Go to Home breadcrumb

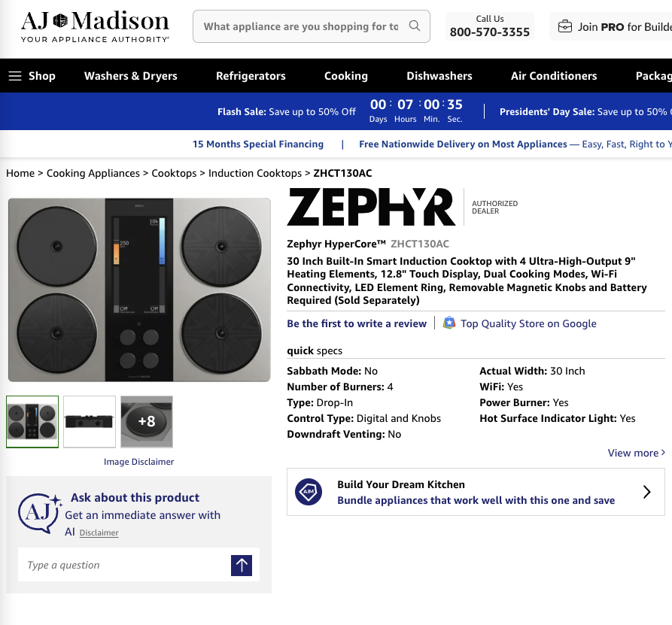click(x=20, y=173)
